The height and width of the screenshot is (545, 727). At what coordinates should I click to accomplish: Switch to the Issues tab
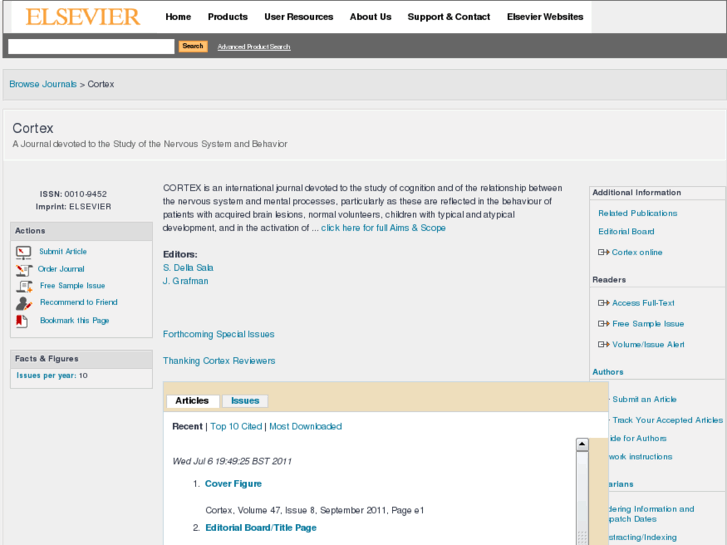(245, 401)
